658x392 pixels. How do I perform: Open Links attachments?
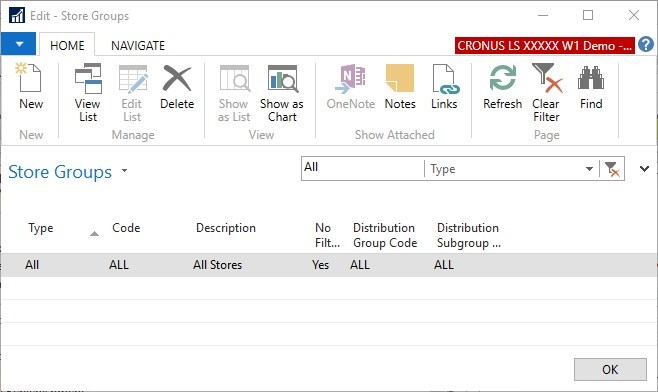444,86
